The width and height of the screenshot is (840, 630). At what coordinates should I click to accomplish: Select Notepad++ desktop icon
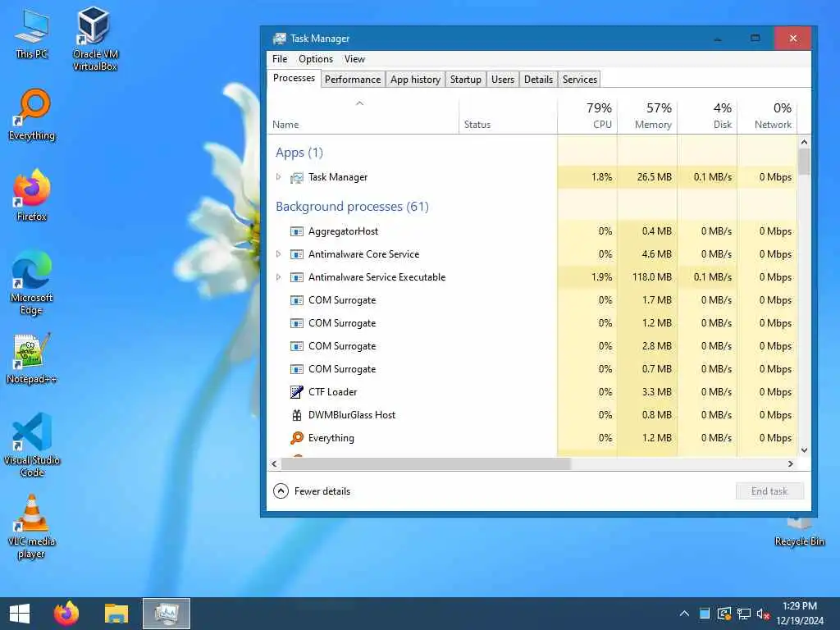tap(32, 358)
